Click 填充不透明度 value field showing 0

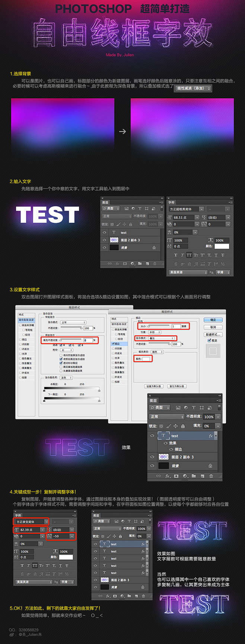[x=87, y=340]
